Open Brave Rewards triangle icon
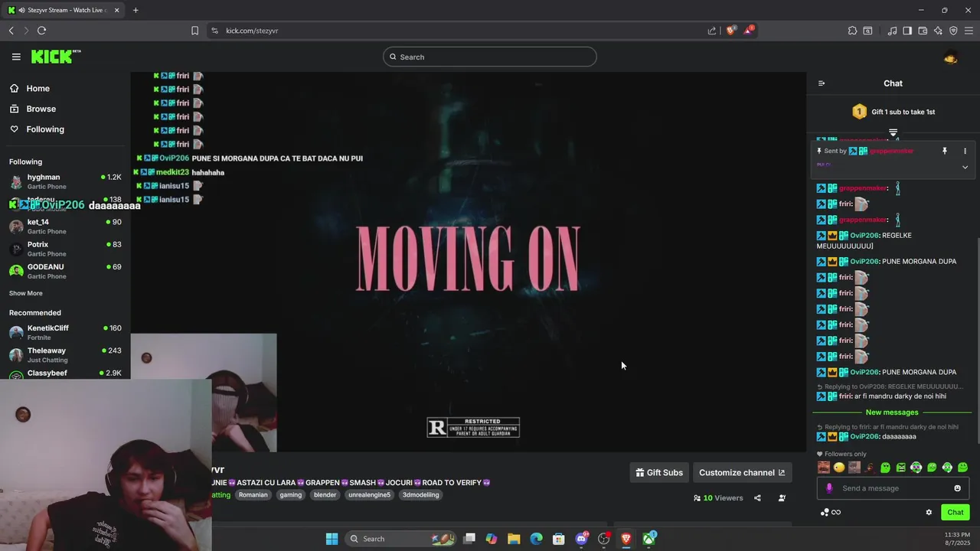The height and width of the screenshot is (551, 980). pyautogui.click(x=749, y=30)
